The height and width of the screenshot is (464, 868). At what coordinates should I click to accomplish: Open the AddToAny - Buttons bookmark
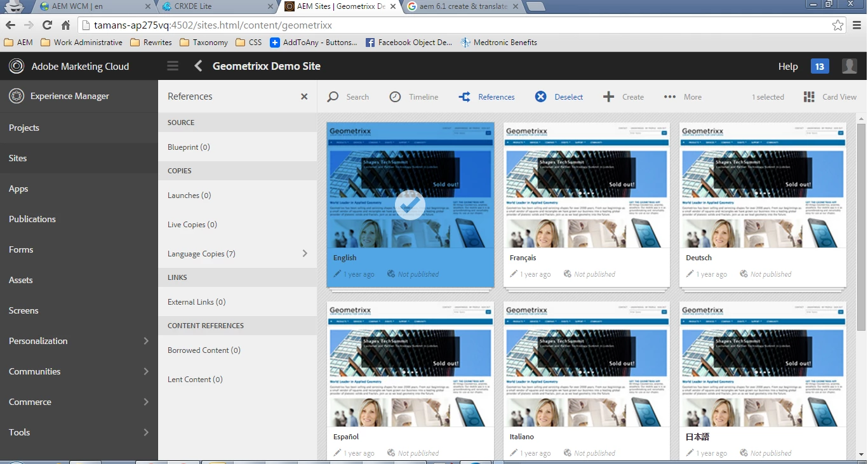[314, 43]
